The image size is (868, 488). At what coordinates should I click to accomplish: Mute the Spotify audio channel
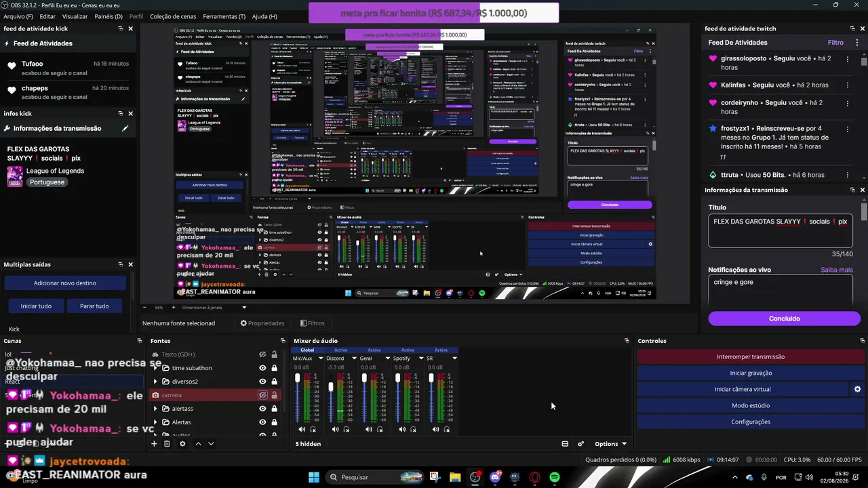tap(402, 429)
